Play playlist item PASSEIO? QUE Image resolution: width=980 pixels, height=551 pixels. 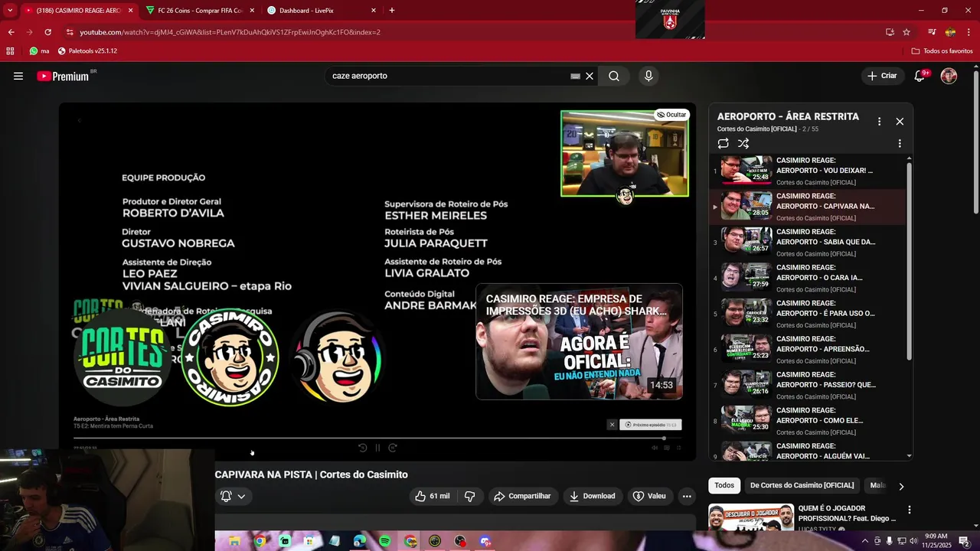coord(808,385)
